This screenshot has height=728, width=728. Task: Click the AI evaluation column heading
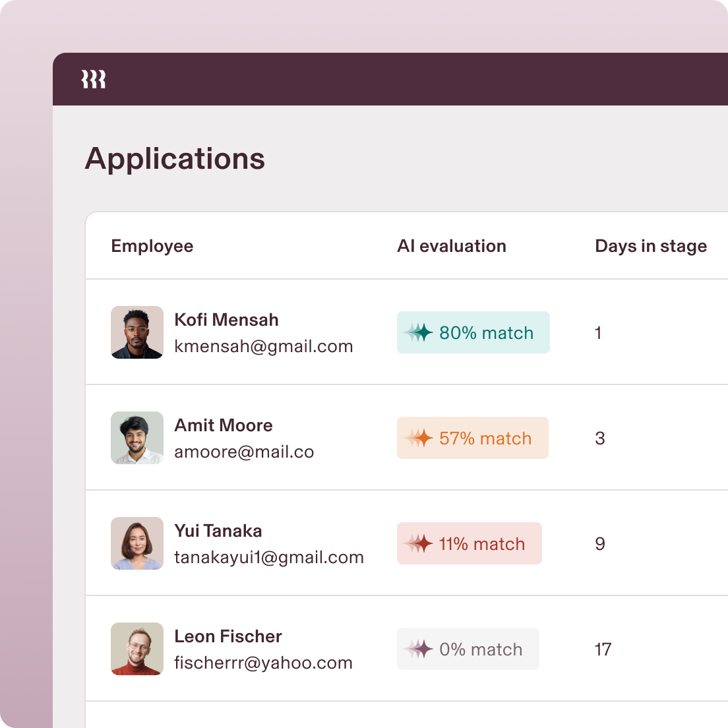(452, 246)
